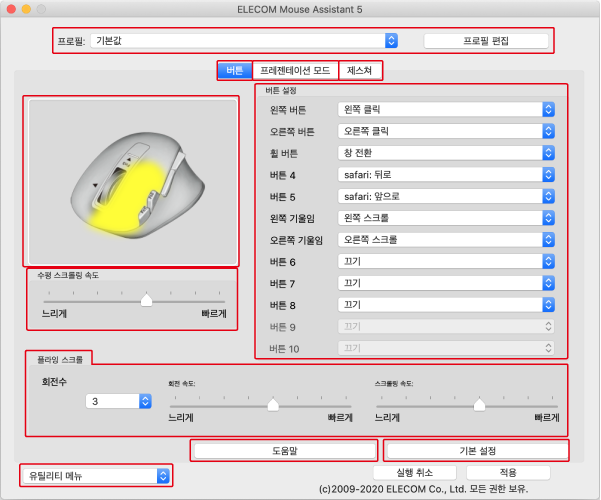Click the 프로필 편집 button
Viewport: 601px width, 500px height.
click(x=486, y=41)
